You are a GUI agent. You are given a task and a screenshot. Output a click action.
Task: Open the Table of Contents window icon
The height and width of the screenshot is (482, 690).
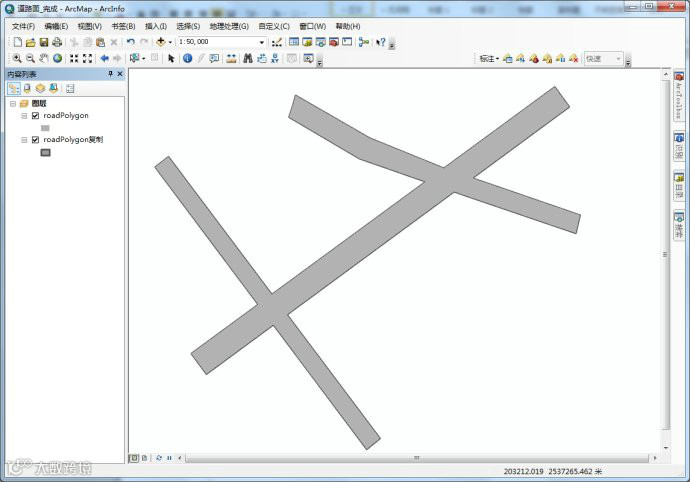[294, 42]
